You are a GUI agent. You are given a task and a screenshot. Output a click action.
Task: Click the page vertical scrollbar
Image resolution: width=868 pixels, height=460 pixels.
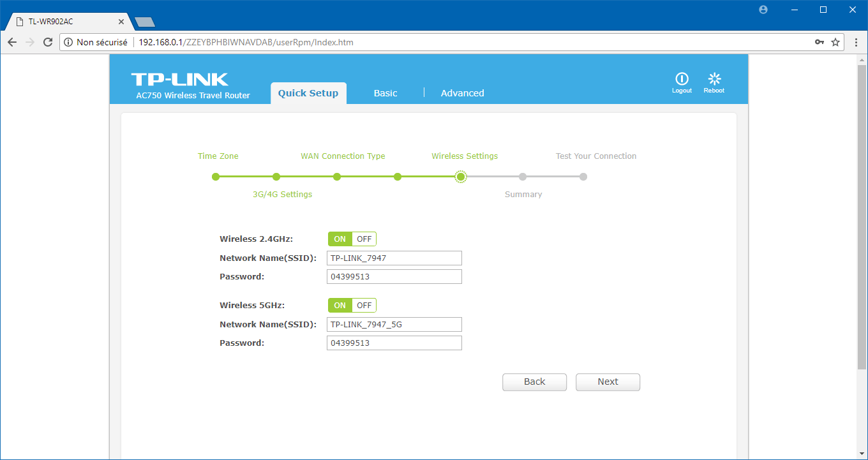(x=862, y=217)
